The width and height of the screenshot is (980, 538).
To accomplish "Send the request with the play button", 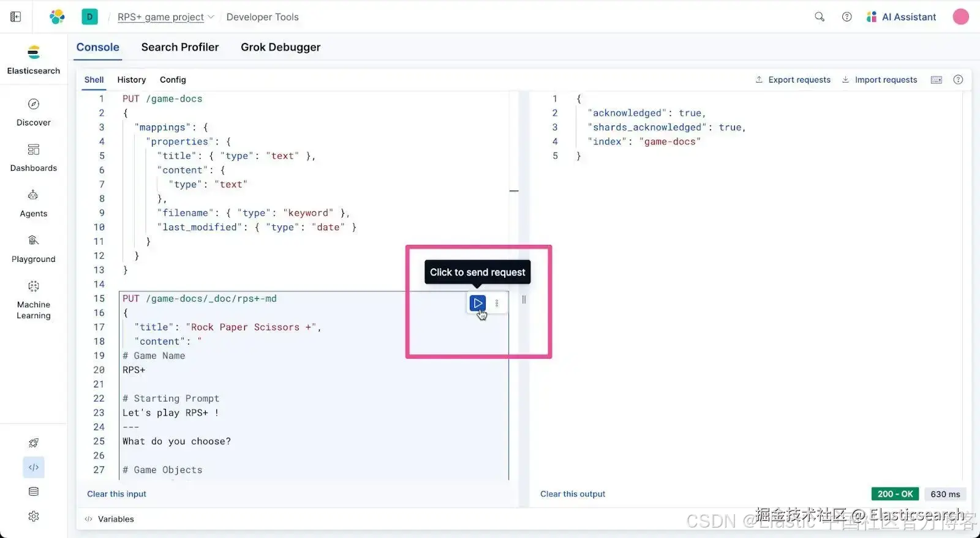I will (x=478, y=303).
